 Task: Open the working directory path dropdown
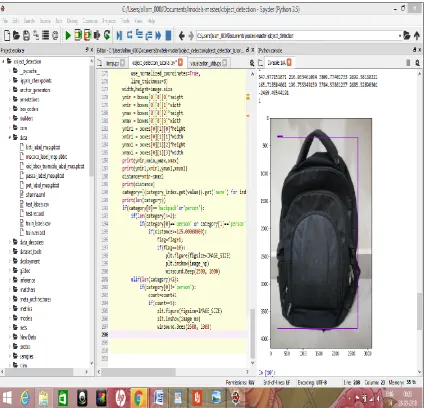click(x=400, y=35)
